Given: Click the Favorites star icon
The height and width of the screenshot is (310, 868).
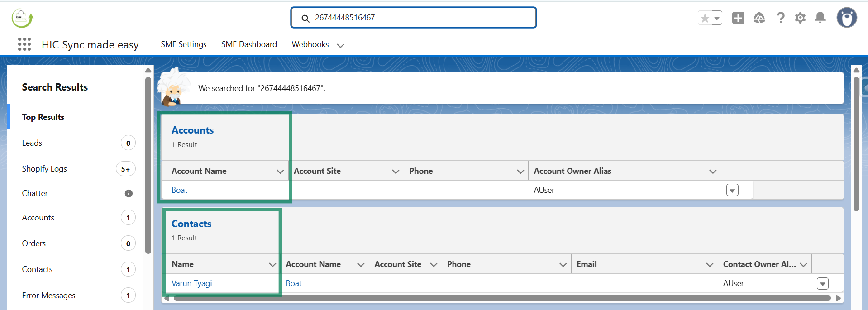Looking at the screenshot, I should [x=705, y=18].
